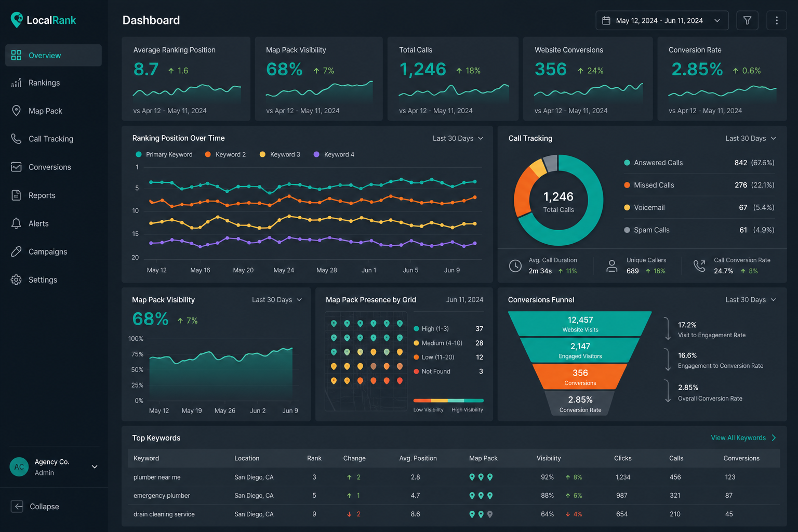Image resolution: width=798 pixels, height=532 pixels.
Task: Click the orange Conversions funnel segment
Action: tap(580, 377)
